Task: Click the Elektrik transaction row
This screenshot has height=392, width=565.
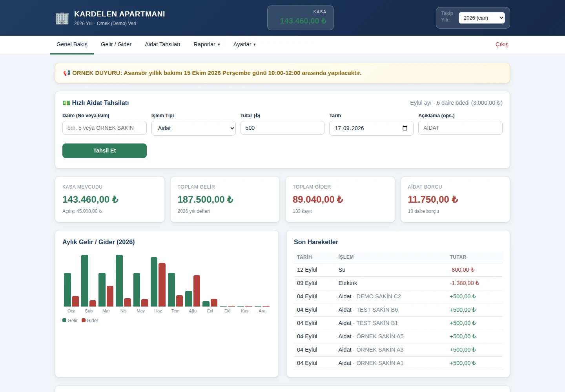Action: tap(398, 283)
